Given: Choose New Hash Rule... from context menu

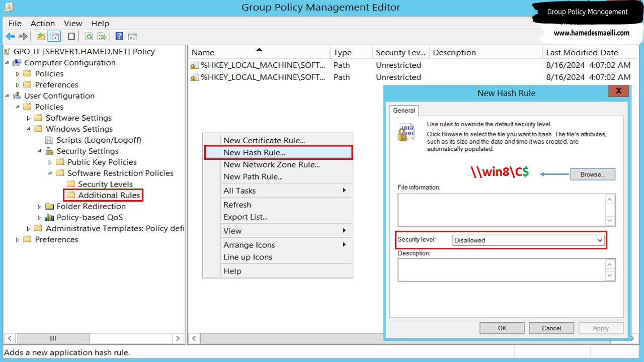Looking at the screenshot, I should [x=278, y=152].
